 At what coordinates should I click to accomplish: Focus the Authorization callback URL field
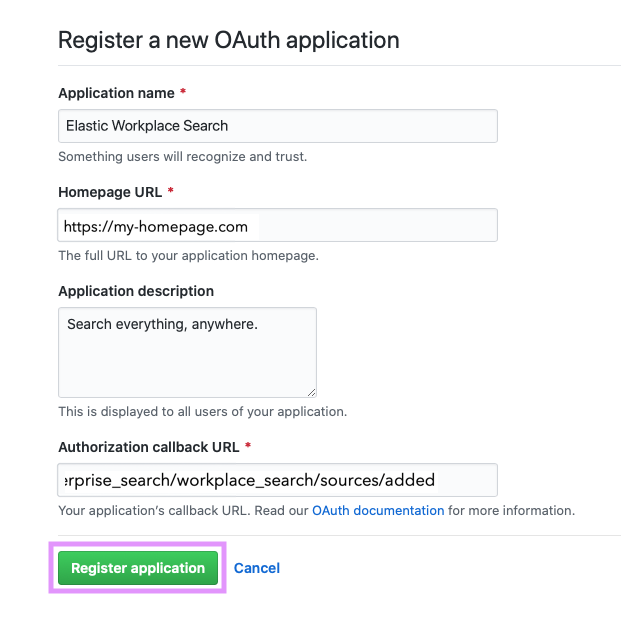[278, 480]
